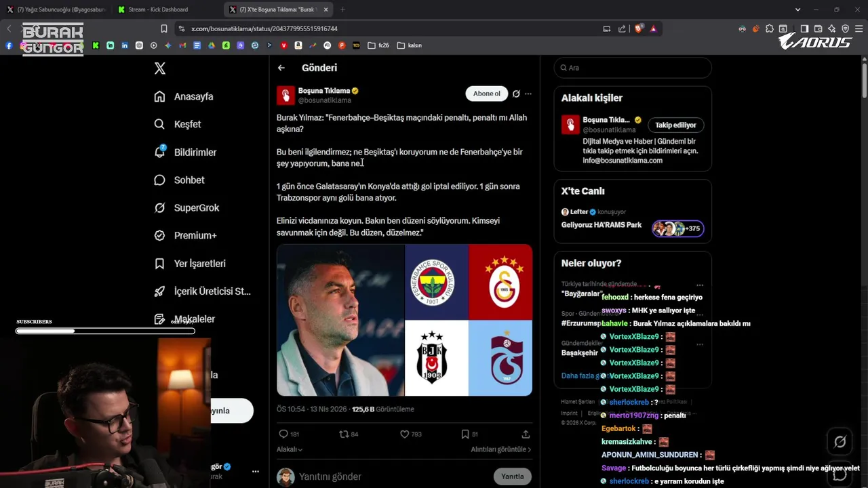Screen dimensions: 868x488
Task: Click the share page icon in address bar
Action: 622,28
